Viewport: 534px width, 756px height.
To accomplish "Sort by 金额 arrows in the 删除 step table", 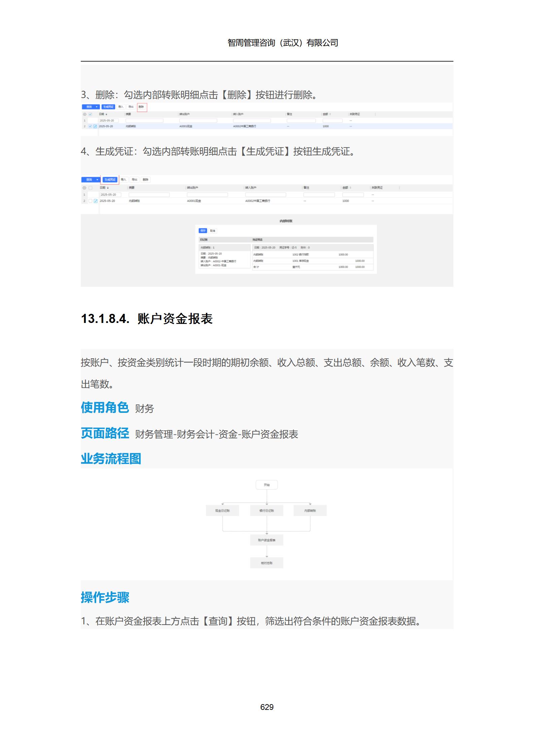I will (330, 114).
